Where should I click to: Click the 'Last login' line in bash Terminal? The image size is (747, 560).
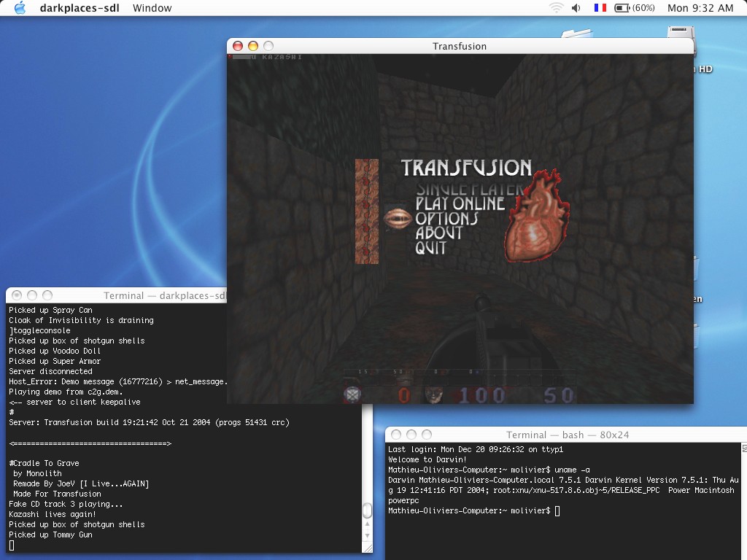tap(476, 449)
